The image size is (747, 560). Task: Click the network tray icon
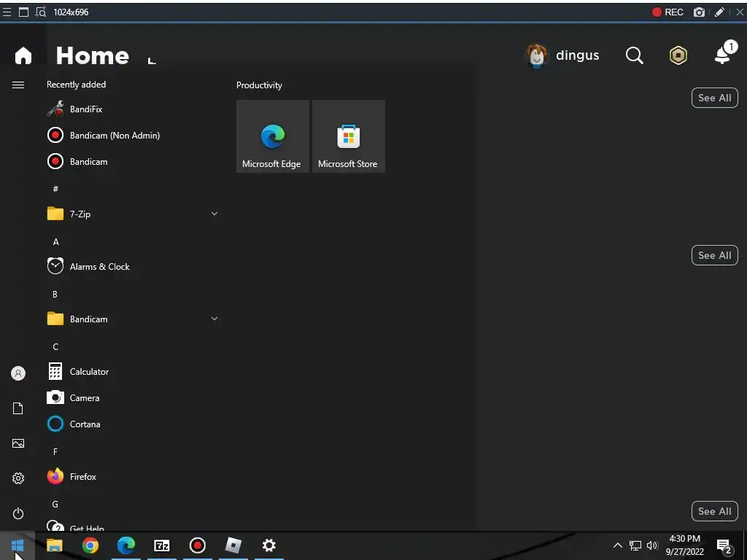click(635, 545)
